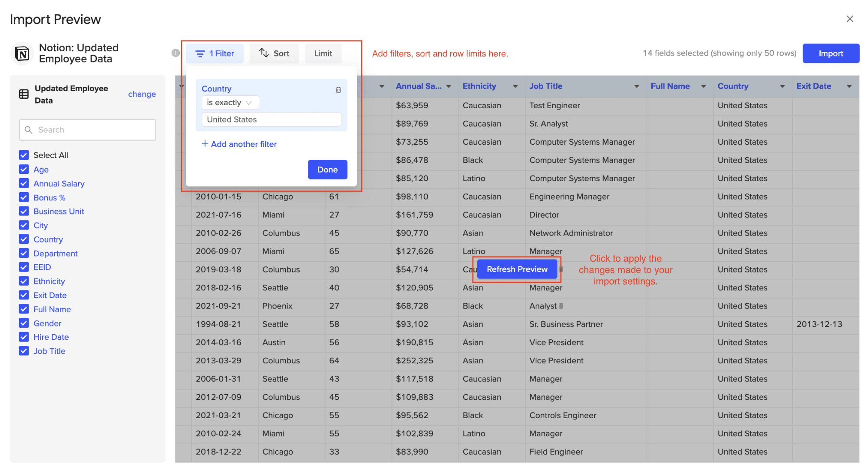Click the plus icon to add another filter
868x472 pixels.
coord(205,143)
